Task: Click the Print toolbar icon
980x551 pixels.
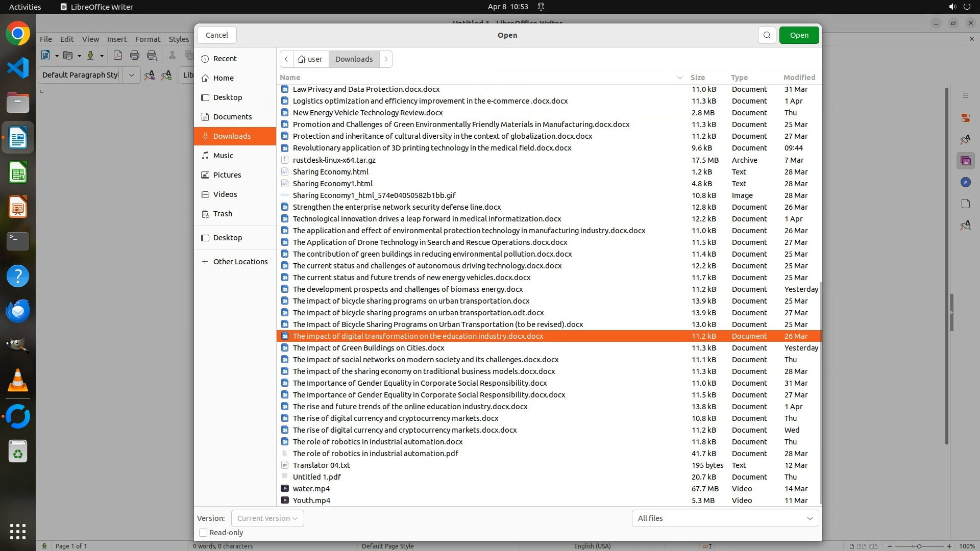Action: (x=135, y=56)
